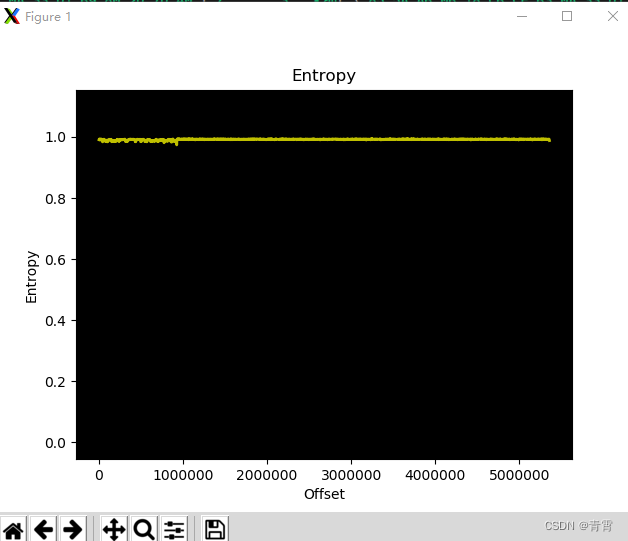
Task: Activate the Zoom to rectangle magnifier
Action: 144,529
